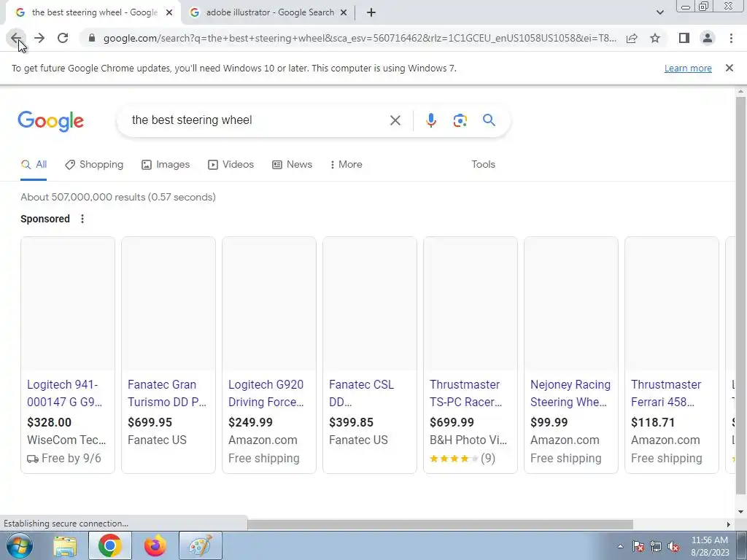747x560 pixels.
Task: Click the address bar URL
Action: 360,38
